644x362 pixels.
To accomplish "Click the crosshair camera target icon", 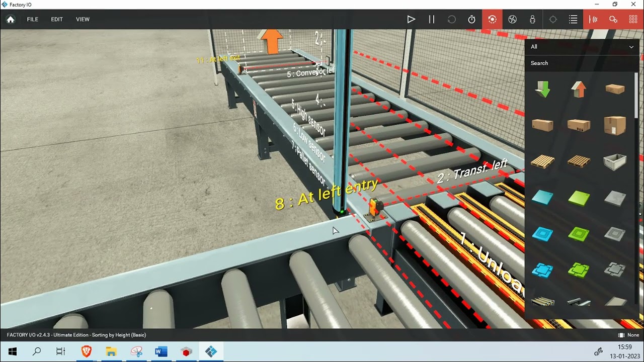I will [x=553, y=19].
